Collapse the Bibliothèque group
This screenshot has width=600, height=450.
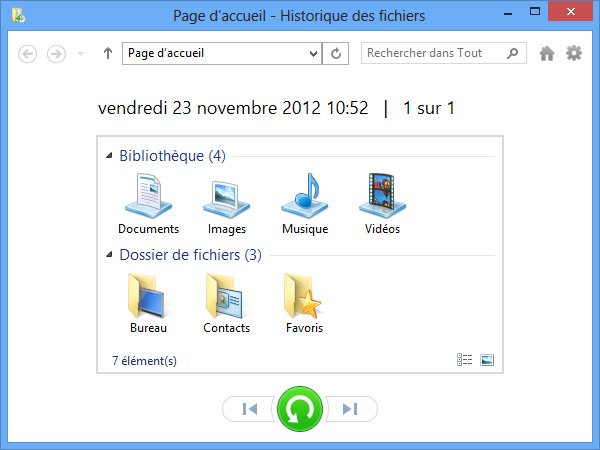[x=109, y=156]
